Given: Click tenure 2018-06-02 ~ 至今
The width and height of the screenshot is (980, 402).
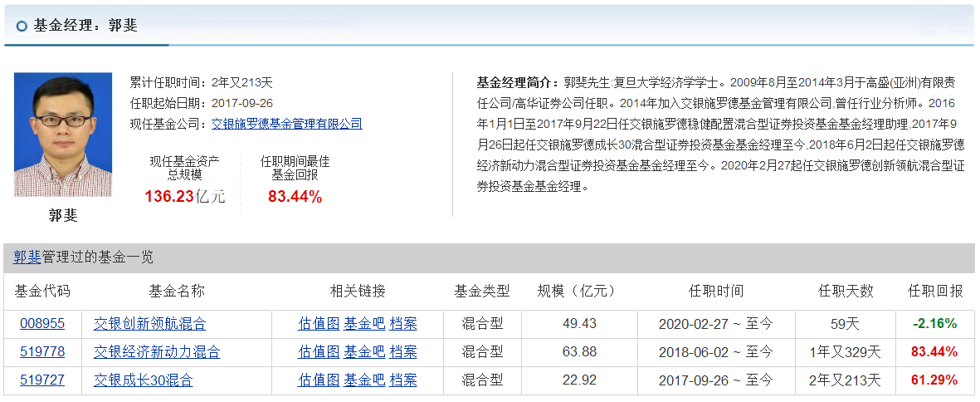Looking at the screenshot, I should (x=716, y=352).
